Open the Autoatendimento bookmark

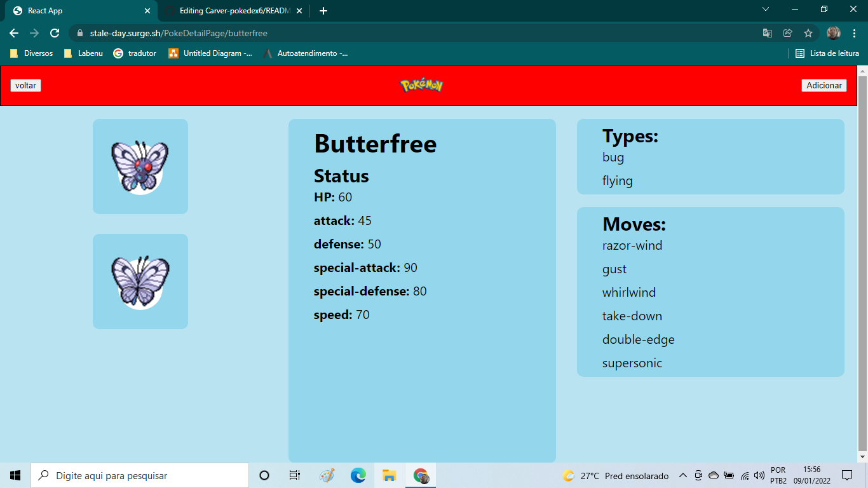[x=306, y=53]
